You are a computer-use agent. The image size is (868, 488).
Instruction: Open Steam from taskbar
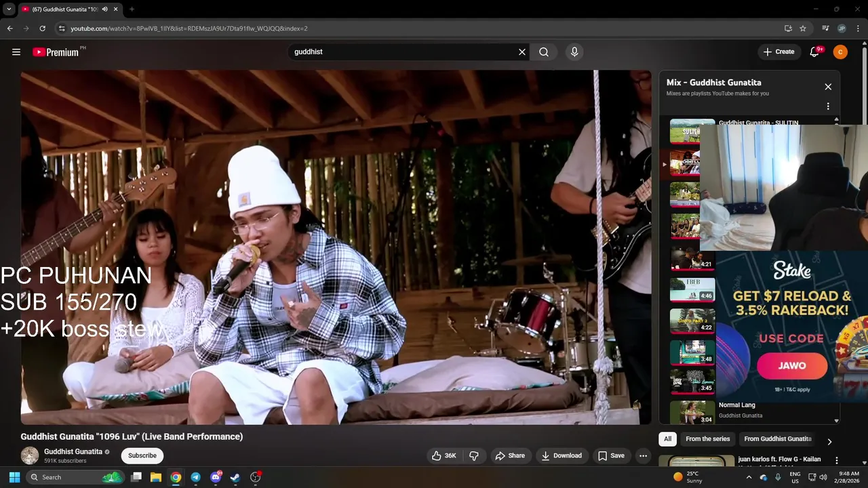click(235, 477)
